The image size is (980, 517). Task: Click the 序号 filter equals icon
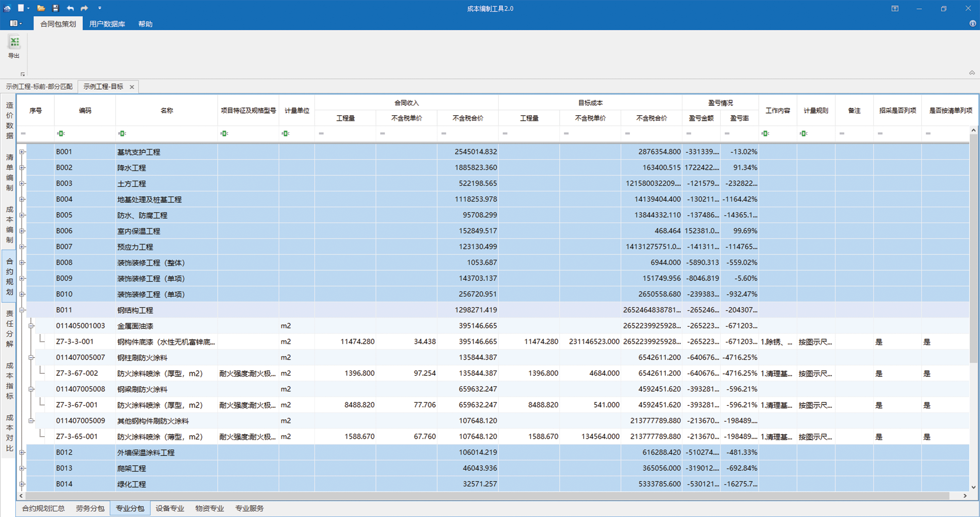(23, 133)
